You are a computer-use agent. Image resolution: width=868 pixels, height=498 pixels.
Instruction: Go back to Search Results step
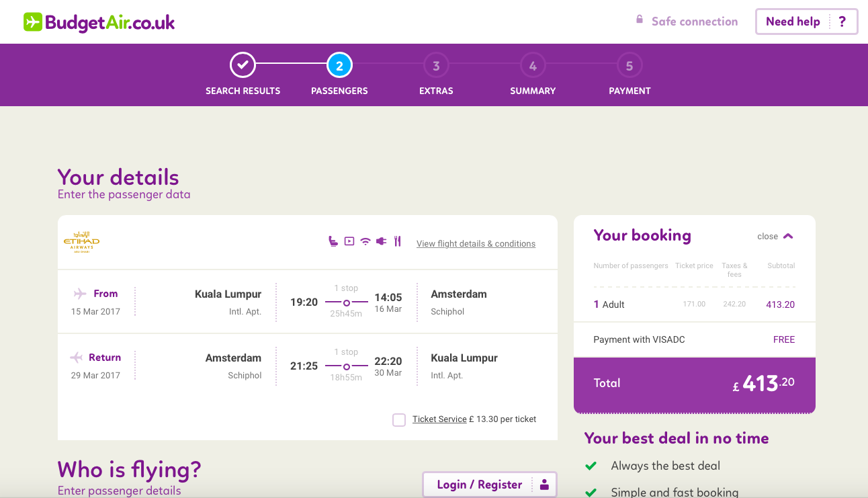(x=243, y=65)
